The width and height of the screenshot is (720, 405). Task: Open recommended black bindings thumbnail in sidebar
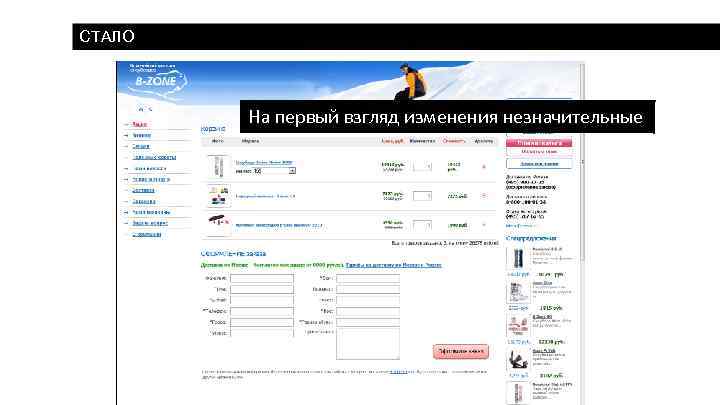518,360
